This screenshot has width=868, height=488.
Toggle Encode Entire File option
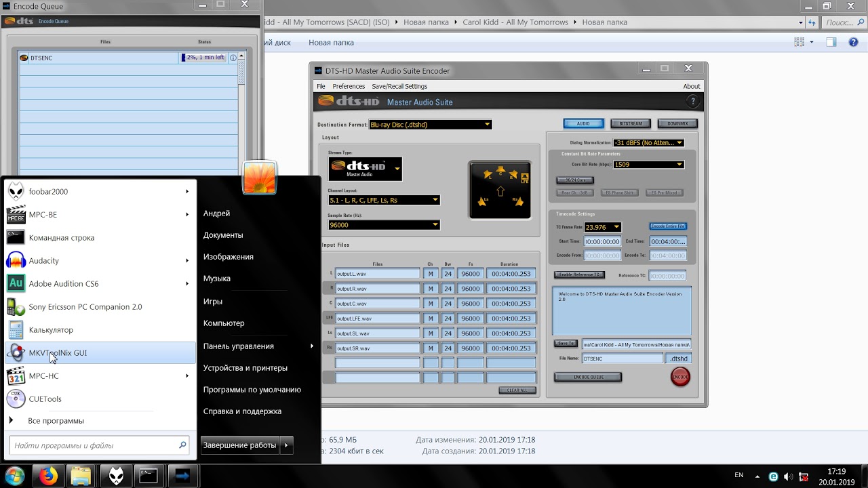pyautogui.click(x=668, y=226)
